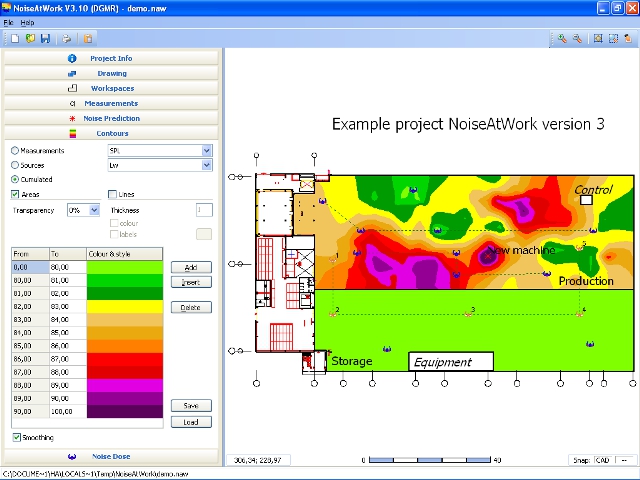Uncheck the Areas checkbox
Viewport: 640px width, 480px height.
click(15, 194)
